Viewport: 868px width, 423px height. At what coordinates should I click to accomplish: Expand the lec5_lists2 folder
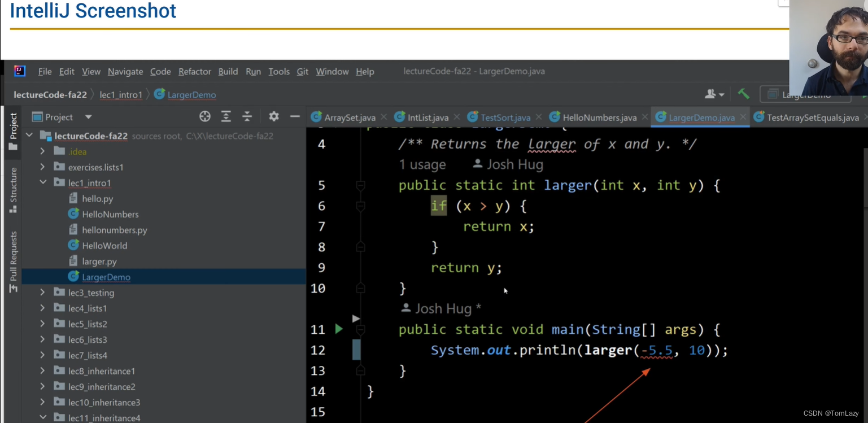tap(42, 324)
